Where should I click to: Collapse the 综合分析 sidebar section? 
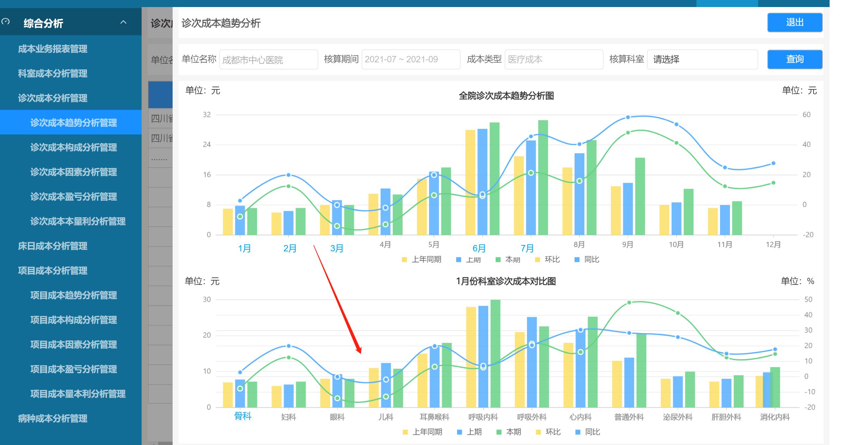pos(123,23)
